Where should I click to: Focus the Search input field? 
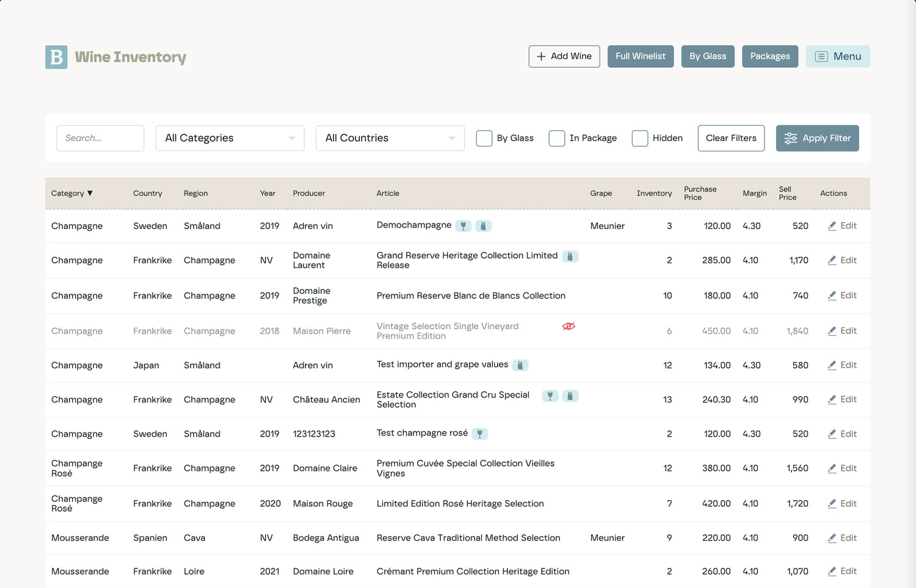coord(100,139)
